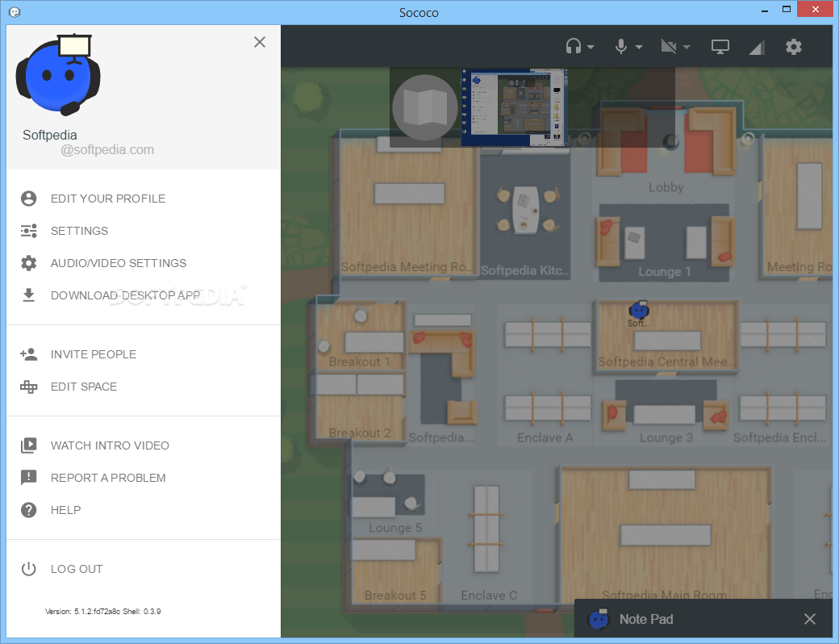Click the download arrow icon
The width and height of the screenshot is (839, 644).
pos(29,295)
